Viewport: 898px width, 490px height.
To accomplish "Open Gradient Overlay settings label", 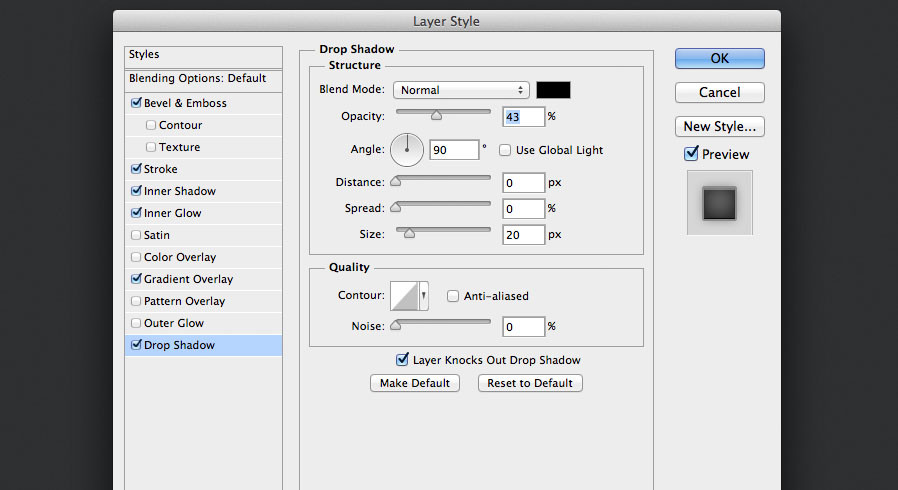I will point(188,279).
